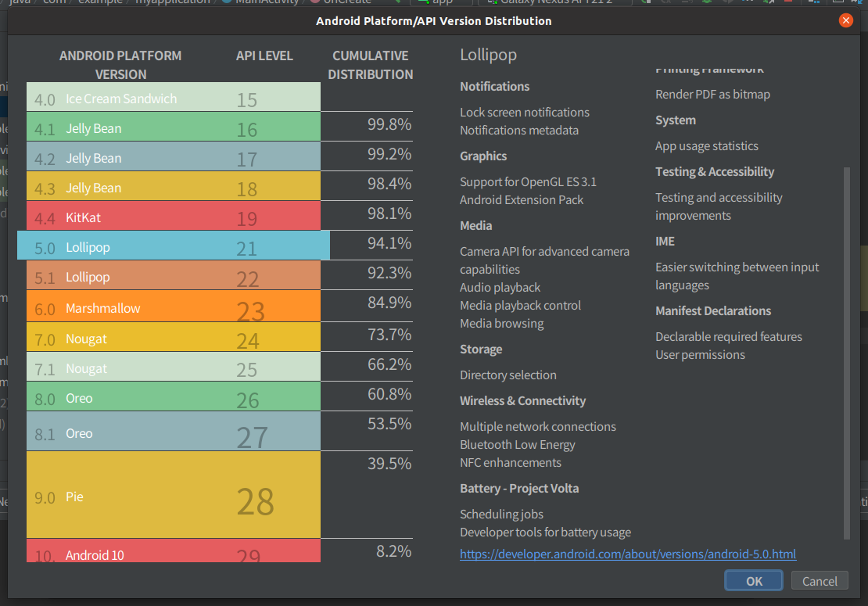Choose the 4.4 KitKat bar
868x606 pixels.
tap(174, 216)
